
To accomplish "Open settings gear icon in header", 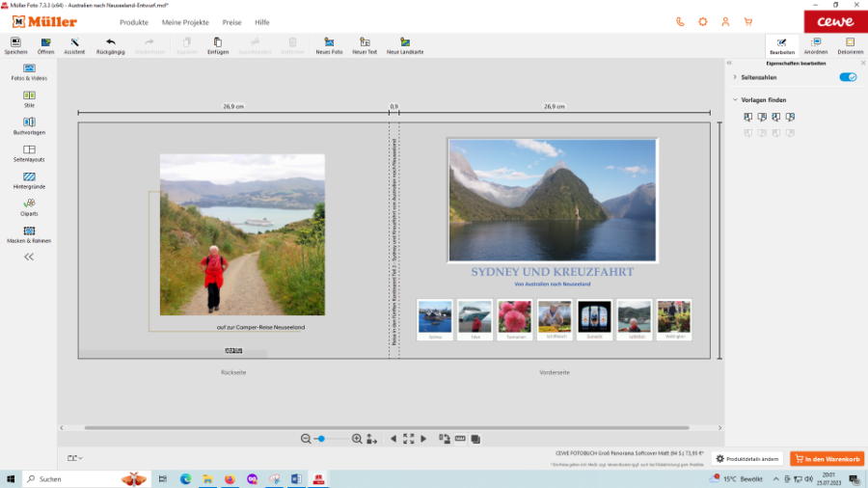I will coord(702,21).
